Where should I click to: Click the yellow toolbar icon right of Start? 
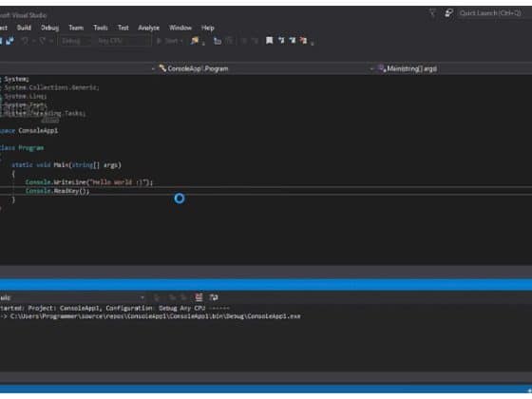[195, 41]
